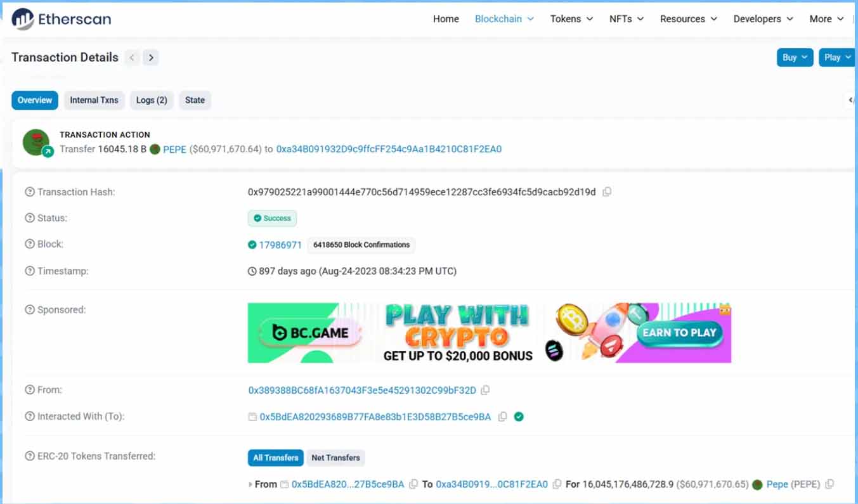Select the Overview tab
This screenshot has width=858, height=504.
(x=35, y=100)
